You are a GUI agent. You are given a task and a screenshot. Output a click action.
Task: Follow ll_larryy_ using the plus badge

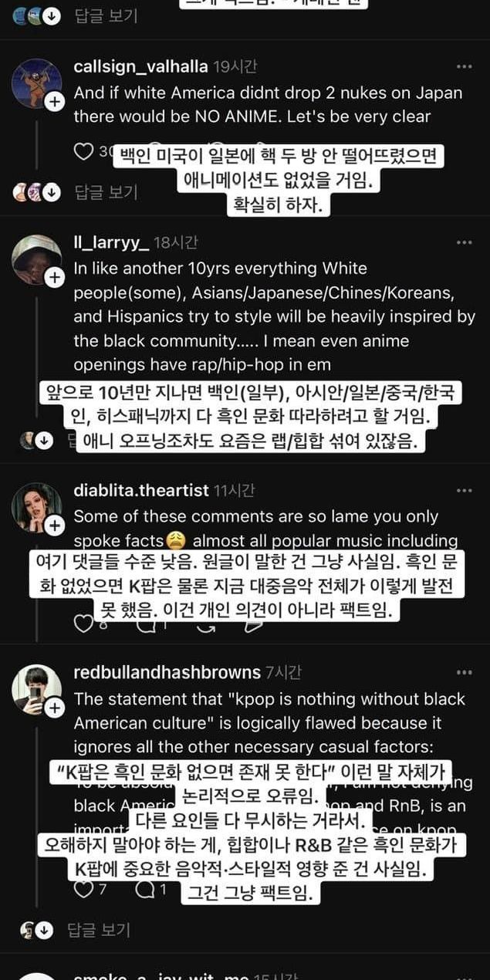(x=55, y=278)
